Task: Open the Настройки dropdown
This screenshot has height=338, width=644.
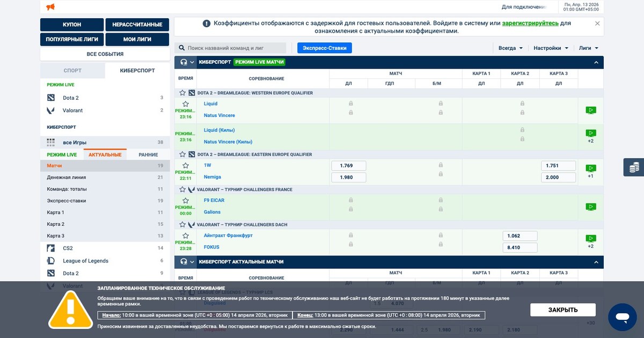Action: pos(551,48)
